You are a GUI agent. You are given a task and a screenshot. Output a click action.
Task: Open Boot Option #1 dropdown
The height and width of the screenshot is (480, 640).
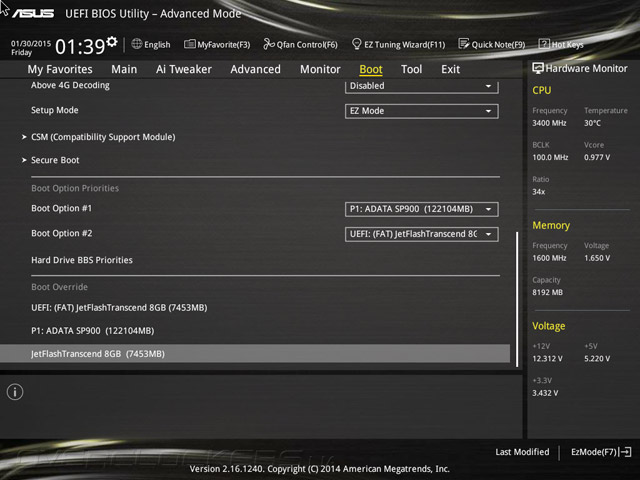tap(422, 209)
